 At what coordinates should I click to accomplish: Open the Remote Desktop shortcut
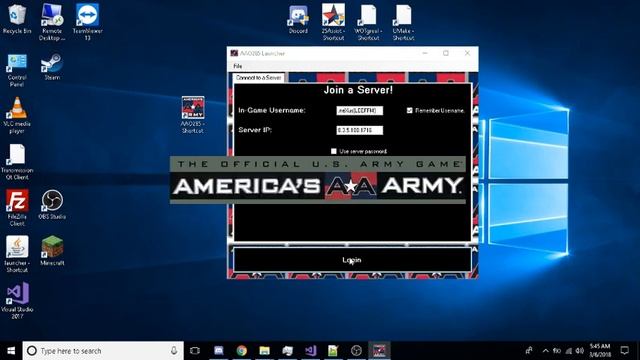pos(52,22)
